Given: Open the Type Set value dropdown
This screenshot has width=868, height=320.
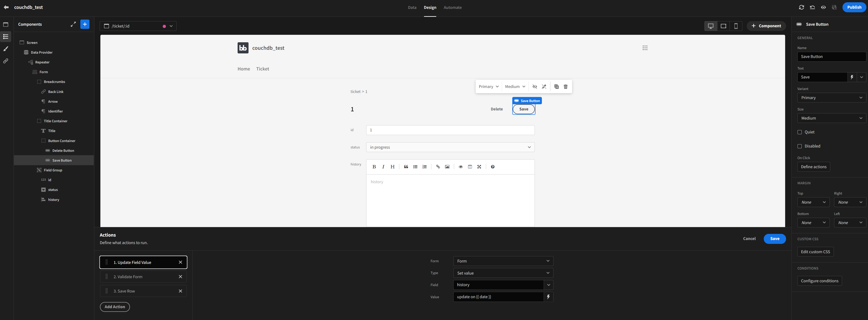Looking at the screenshot, I should tap(503, 273).
